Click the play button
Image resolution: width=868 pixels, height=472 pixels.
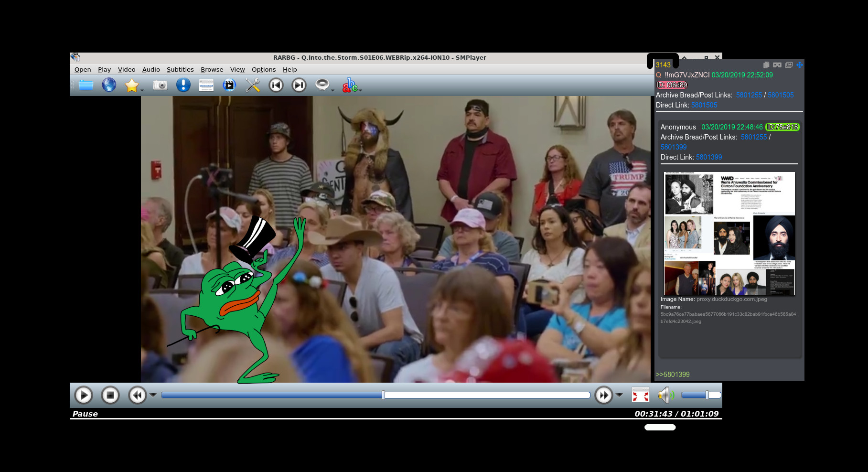tap(84, 395)
